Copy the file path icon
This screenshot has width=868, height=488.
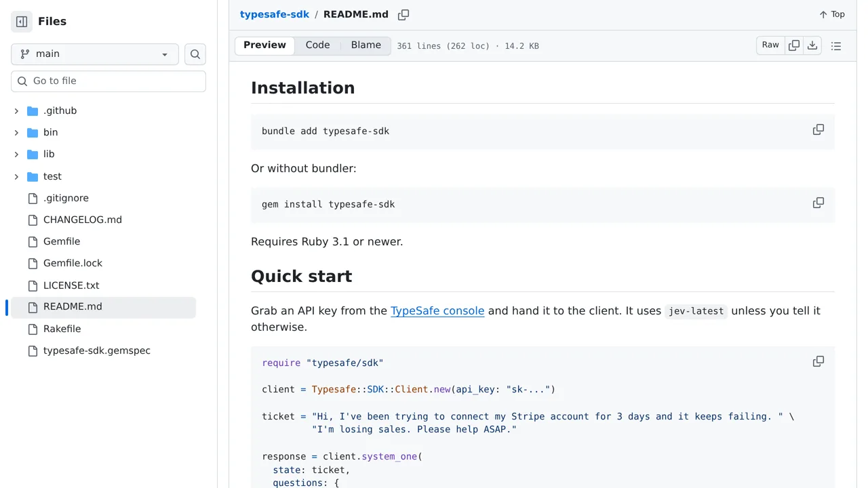coord(403,15)
